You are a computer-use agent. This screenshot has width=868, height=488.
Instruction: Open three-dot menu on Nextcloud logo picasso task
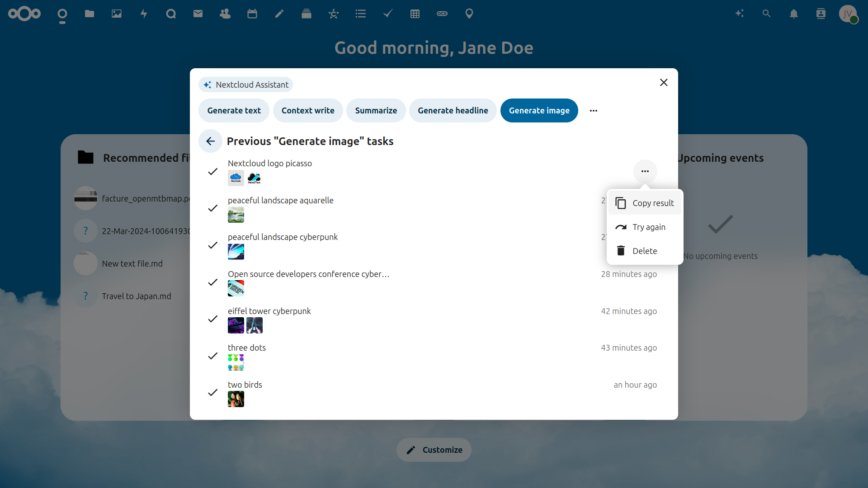(645, 172)
